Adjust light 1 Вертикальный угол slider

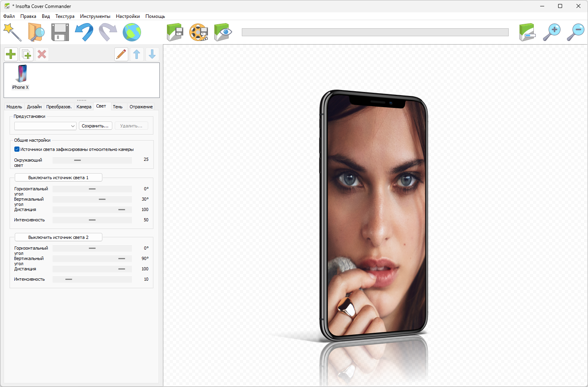(x=92, y=199)
